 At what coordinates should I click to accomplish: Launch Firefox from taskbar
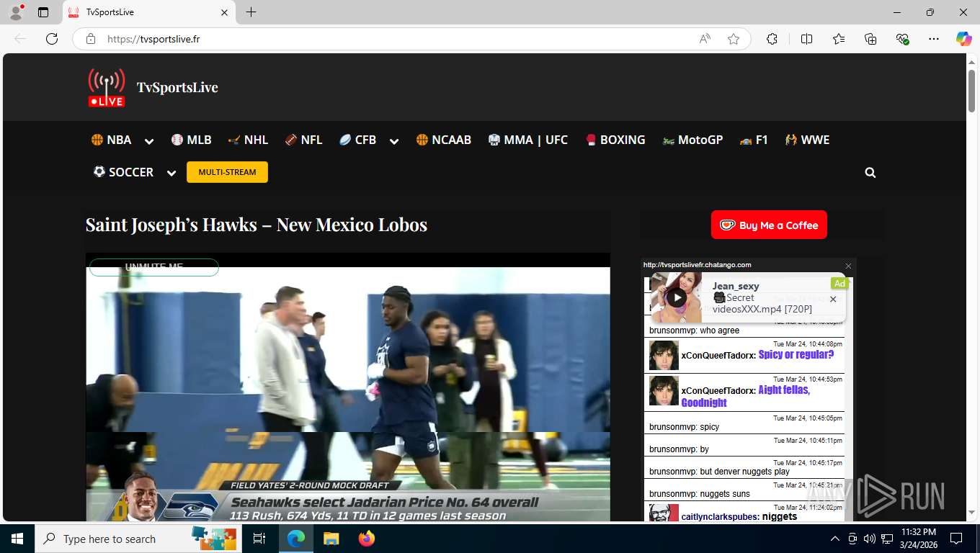tap(367, 539)
